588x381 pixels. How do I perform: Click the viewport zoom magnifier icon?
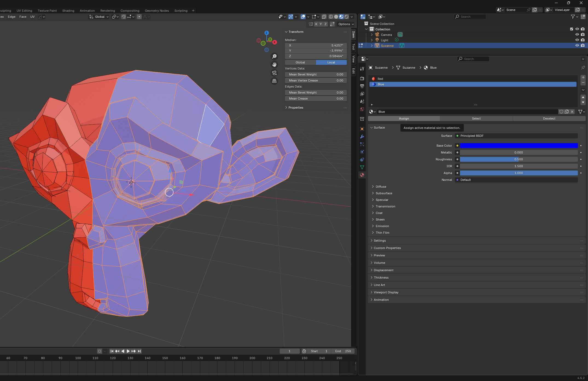pyautogui.click(x=274, y=56)
